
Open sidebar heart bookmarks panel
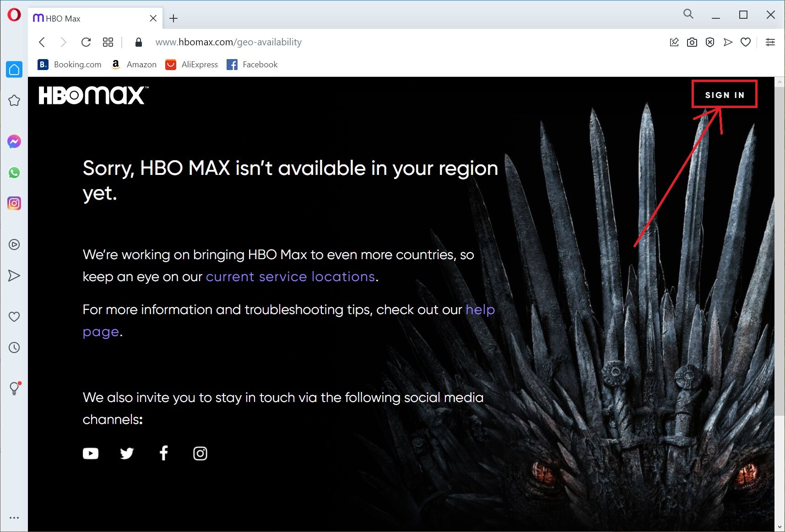(x=14, y=316)
